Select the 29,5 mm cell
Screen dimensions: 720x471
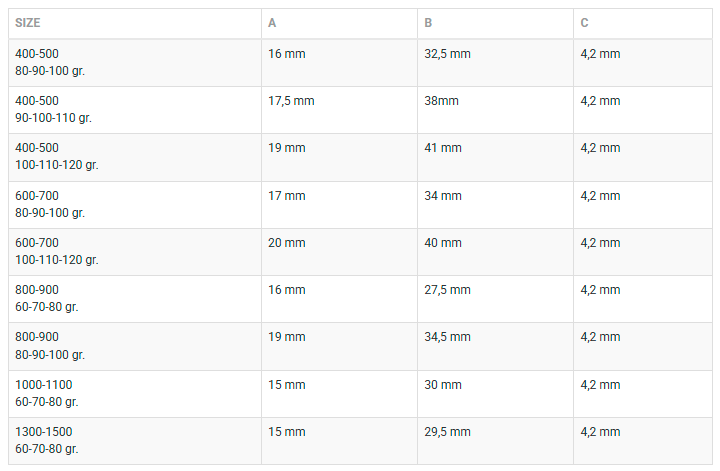point(447,432)
